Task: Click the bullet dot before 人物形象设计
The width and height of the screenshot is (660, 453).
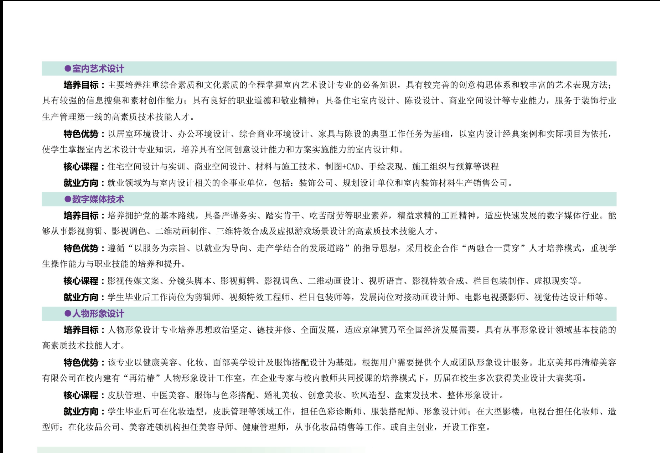Action: tap(67, 314)
